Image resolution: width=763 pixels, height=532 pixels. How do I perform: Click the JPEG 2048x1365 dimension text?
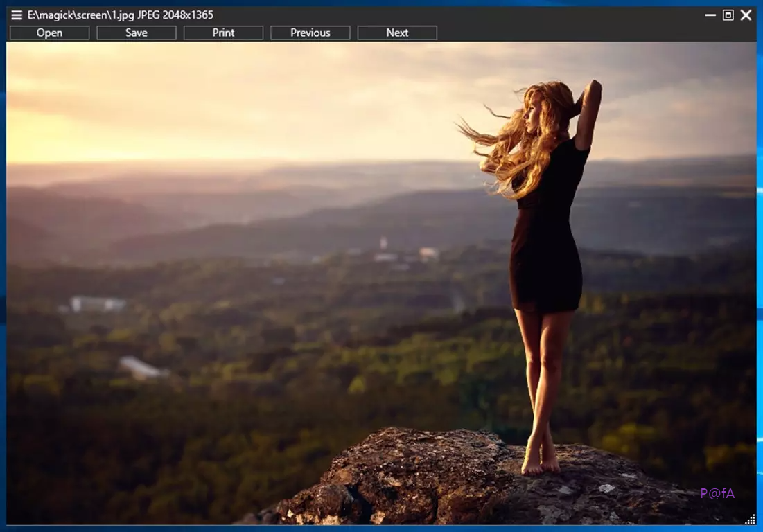tap(173, 15)
